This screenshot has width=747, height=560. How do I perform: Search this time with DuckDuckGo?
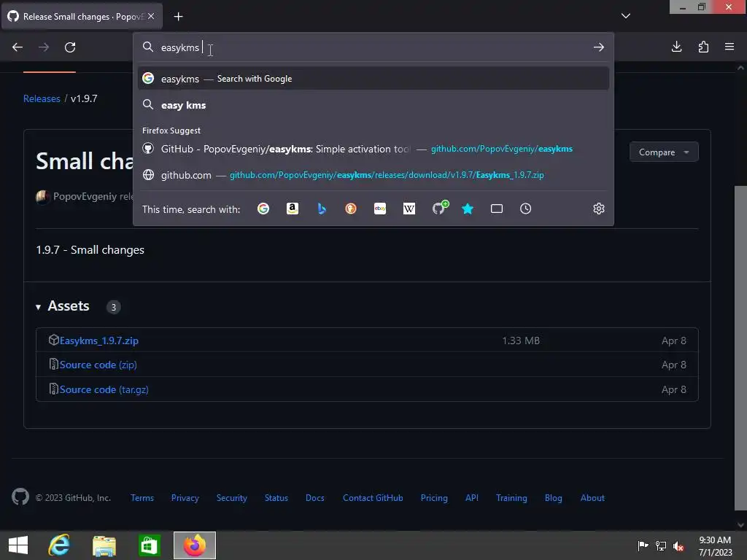tap(351, 209)
